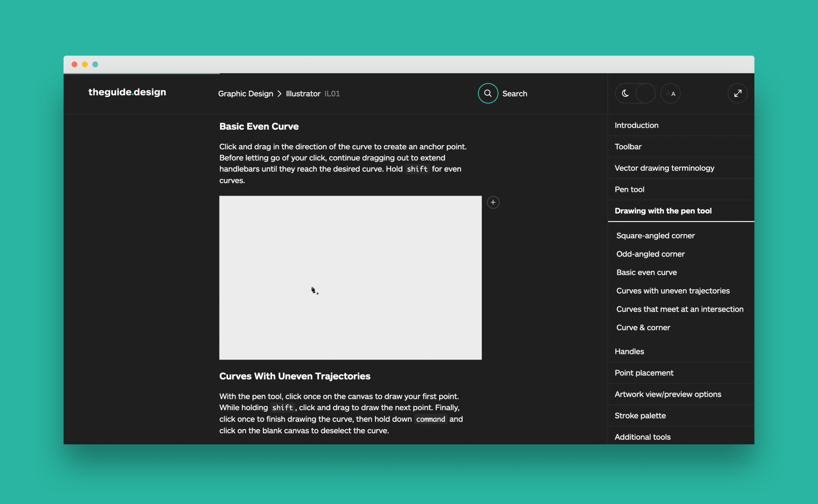Image resolution: width=818 pixels, height=504 pixels.
Task: Enlarge the illustration with the plus icon
Action: [x=493, y=202]
